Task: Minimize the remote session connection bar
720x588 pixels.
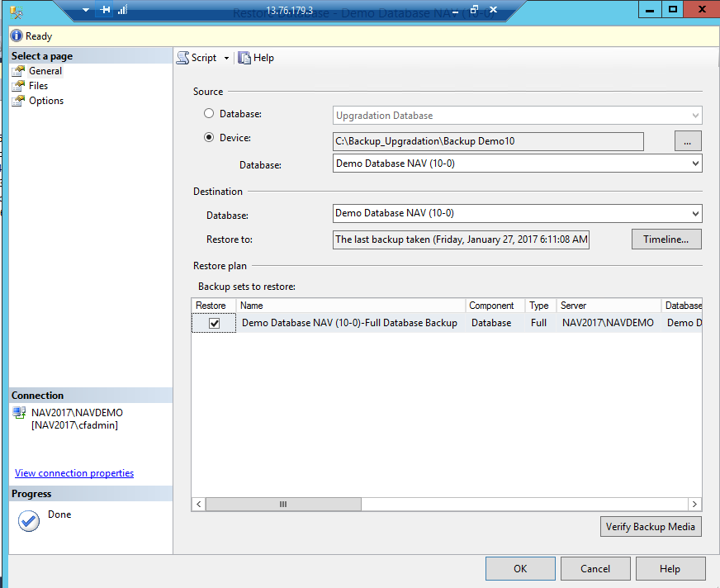Action: click(455, 12)
